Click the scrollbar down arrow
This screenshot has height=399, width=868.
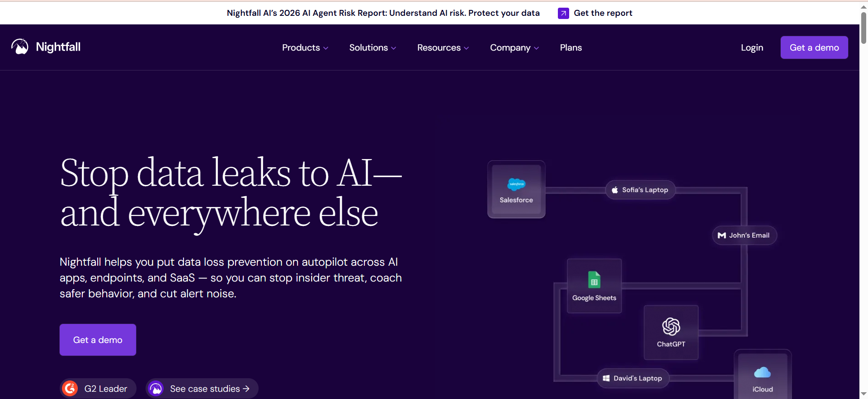(863, 394)
